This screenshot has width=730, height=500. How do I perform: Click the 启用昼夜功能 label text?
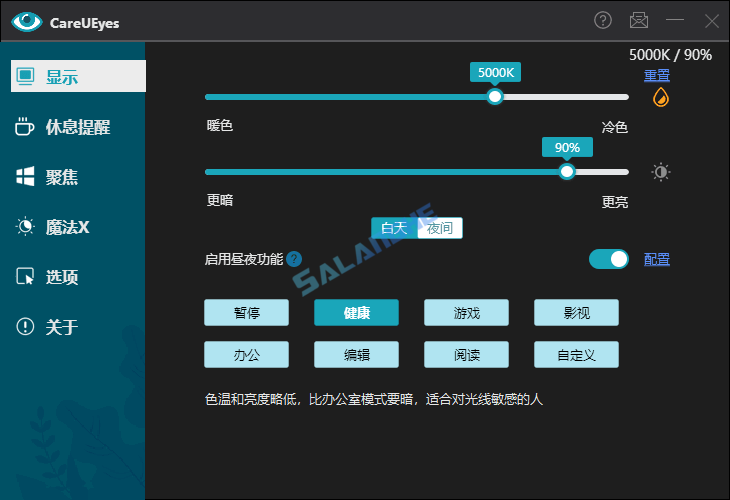click(244, 259)
